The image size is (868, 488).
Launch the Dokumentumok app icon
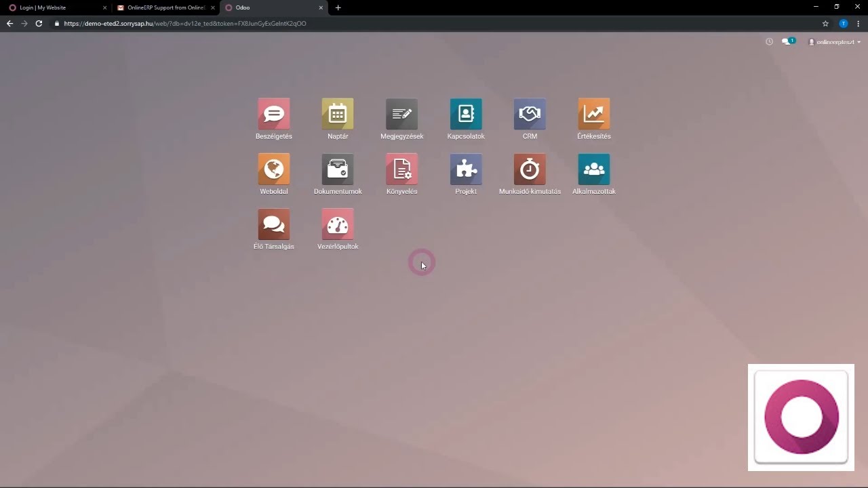point(338,169)
